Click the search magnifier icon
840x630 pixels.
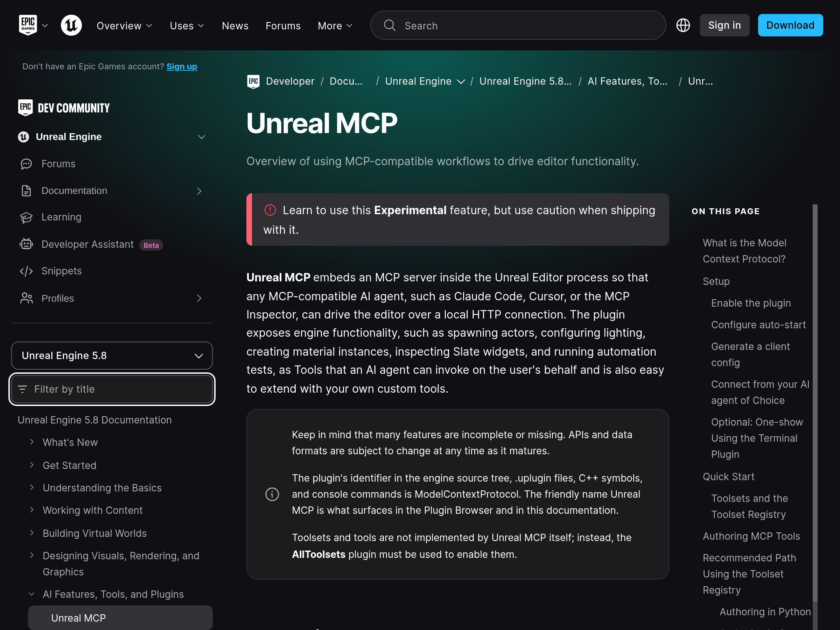[390, 26]
